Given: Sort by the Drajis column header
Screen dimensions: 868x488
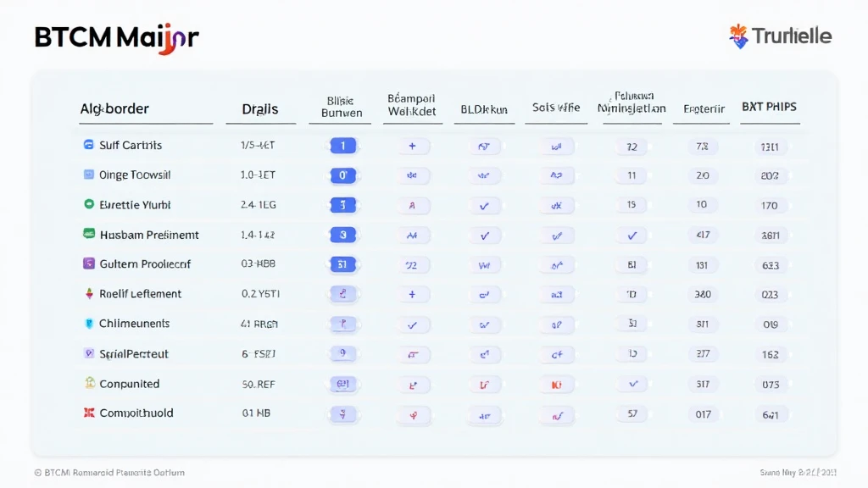Looking at the screenshot, I should coord(259,109).
